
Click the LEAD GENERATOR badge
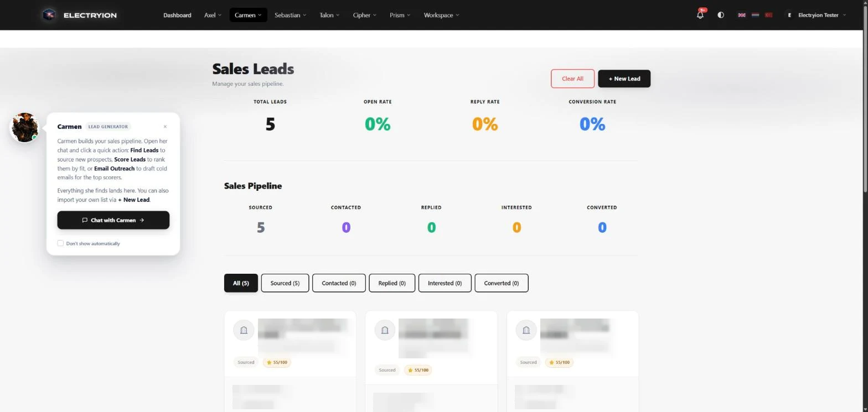tap(108, 127)
